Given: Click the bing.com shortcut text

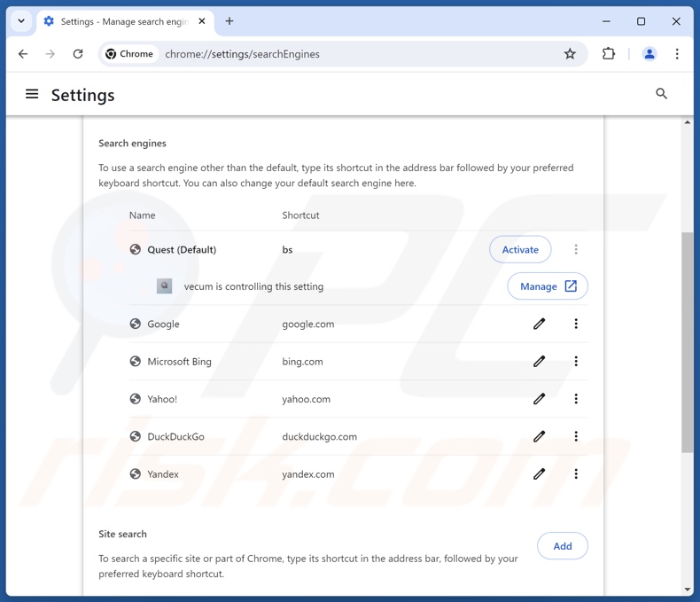Looking at the screenshot, I should tap(302, 362).
